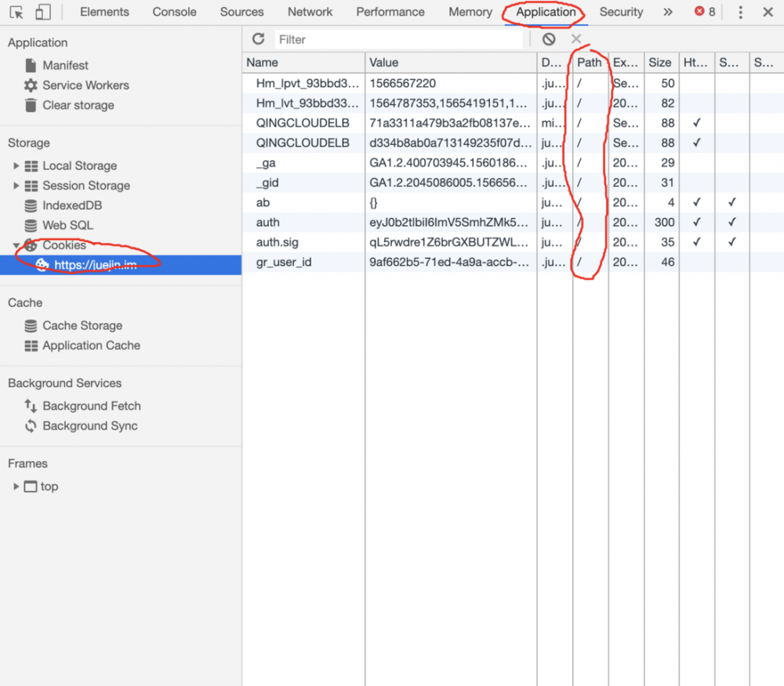Sort by the Ex... expires column
The image size is (784, 686).
[x=626, y=63]
